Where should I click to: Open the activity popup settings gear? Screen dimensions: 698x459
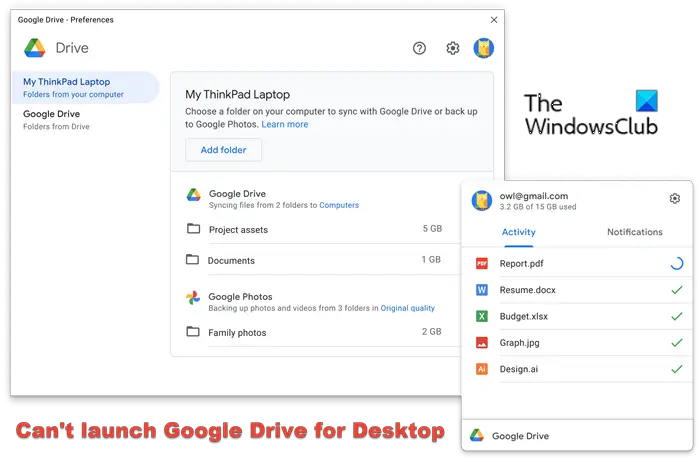674,198
